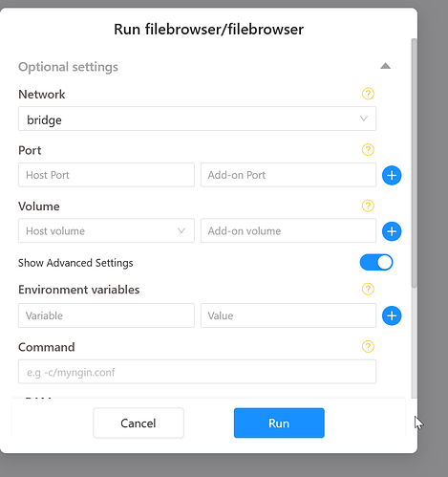Open the bridge Network dropdown
448x477 pixels.
[197, 119]
